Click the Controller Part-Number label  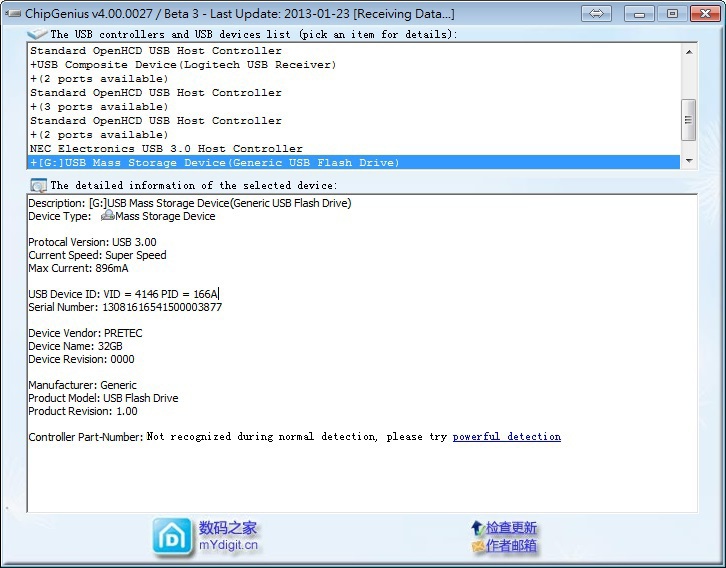click(x=86, y=437)
